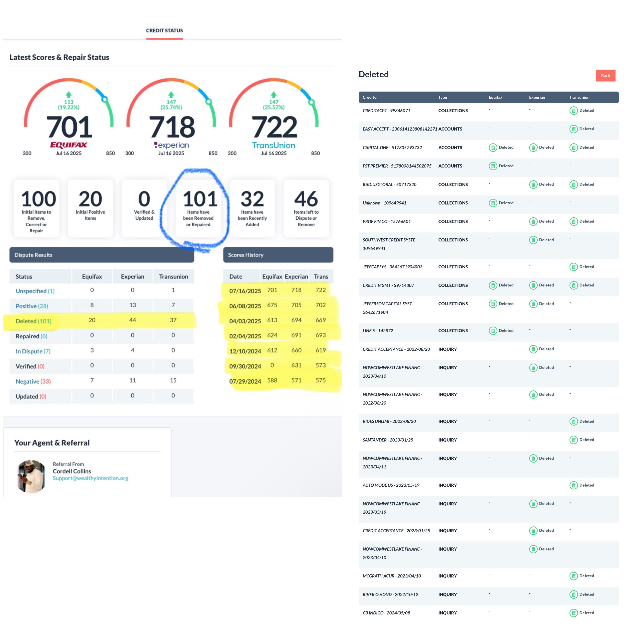Click the Deleted trash icon for CREDITACPT
This screenshot has height=644, width=644.
click(x=574, y=110)
